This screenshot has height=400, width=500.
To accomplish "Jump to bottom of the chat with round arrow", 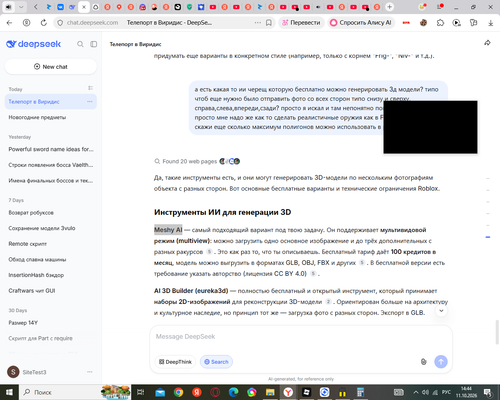I will (x=441, y=311).
